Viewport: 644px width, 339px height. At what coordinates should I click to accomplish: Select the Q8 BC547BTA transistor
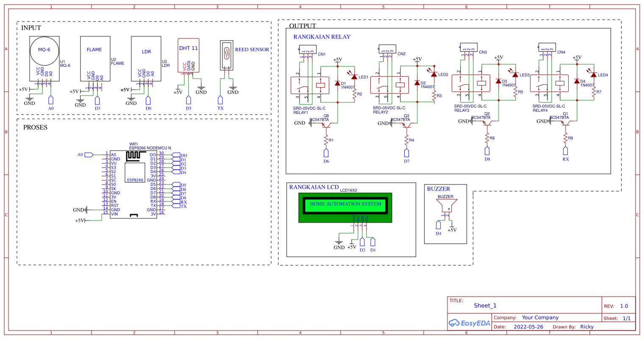327,123
